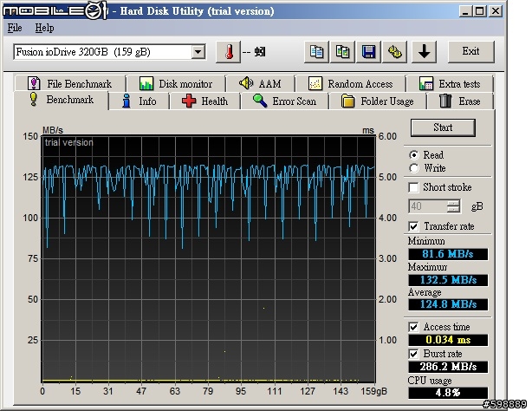Image resolution: width=532 pixels, height=411 pixels.
Task: Open the Erase tab
Action: [460, 101]
